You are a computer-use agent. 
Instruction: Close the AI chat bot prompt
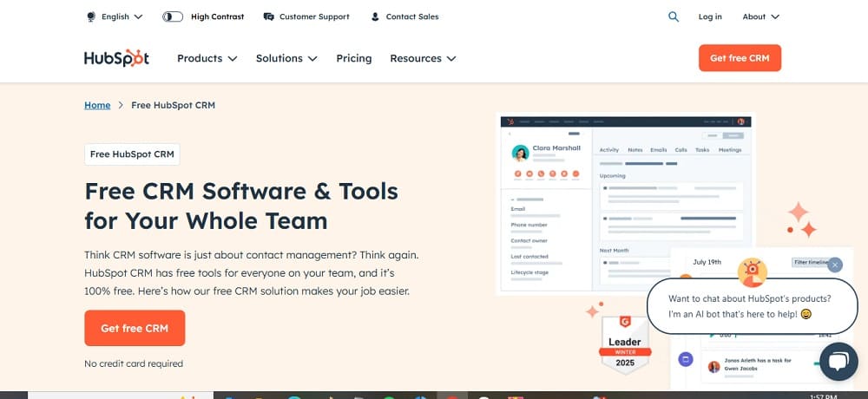coord(835,265)
